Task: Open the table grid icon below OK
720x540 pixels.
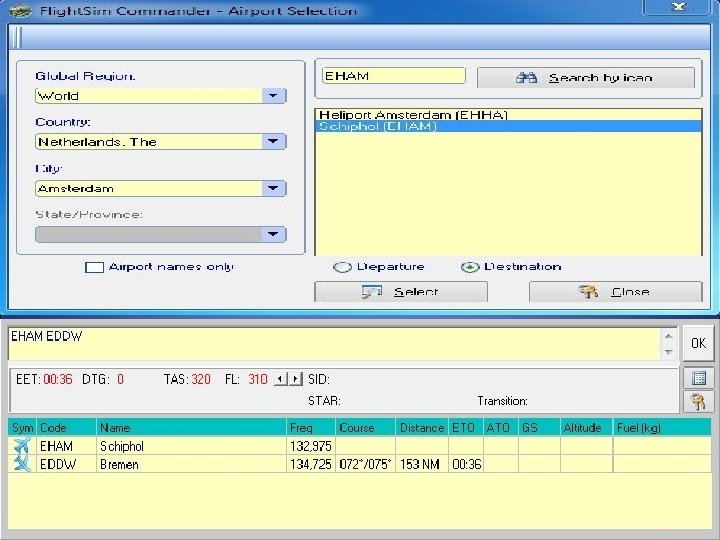Action: click(x=698, y=378)
